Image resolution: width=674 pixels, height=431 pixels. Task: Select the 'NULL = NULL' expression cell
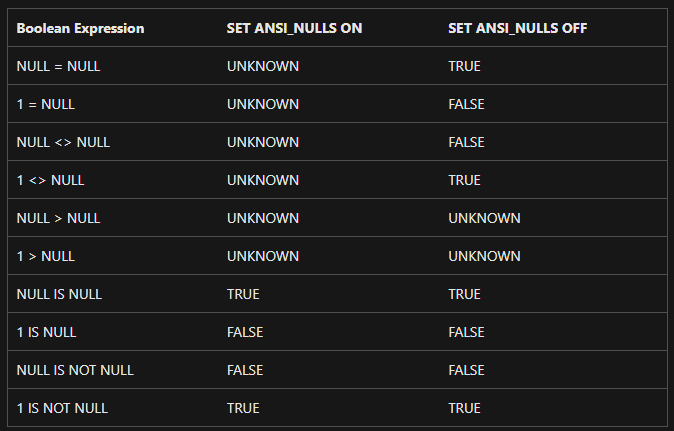(x=58, y=66)
